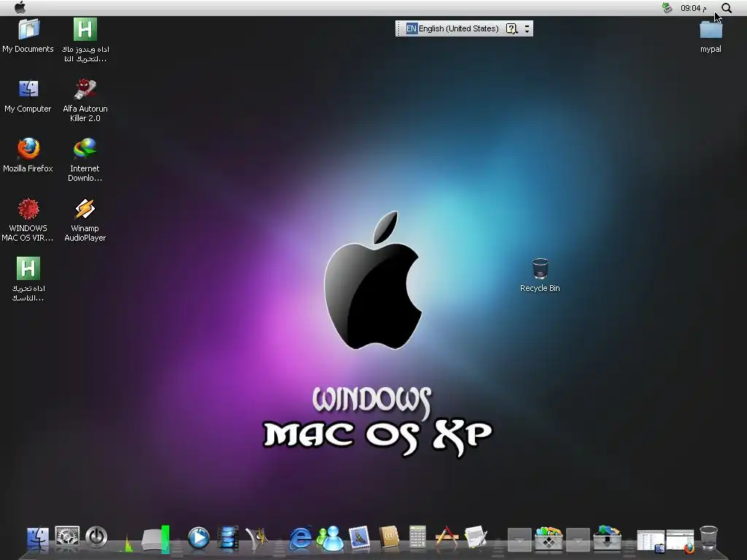Screen dimensions: 747x560
Task: Open the TextEdit paper and pen dock icon
Action: click(476, 537)
